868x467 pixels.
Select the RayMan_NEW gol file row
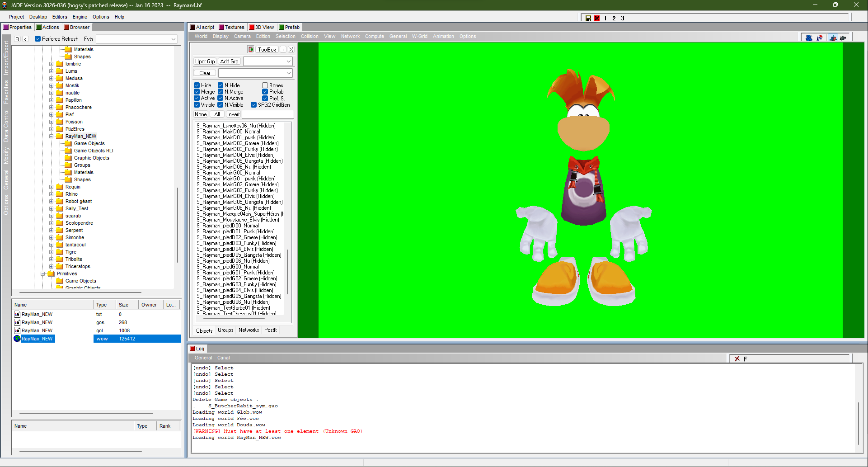97,330
